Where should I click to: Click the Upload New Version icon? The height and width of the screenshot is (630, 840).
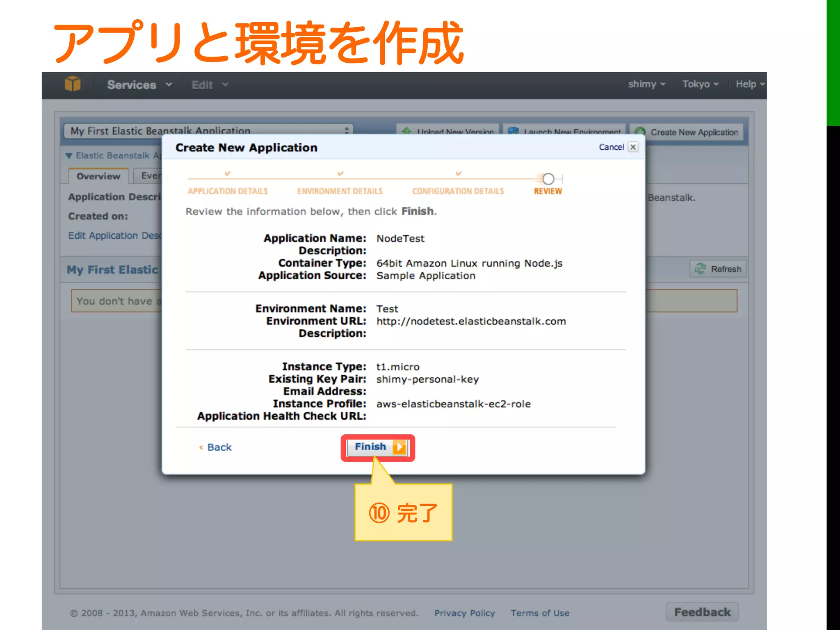tap(406, 131)
